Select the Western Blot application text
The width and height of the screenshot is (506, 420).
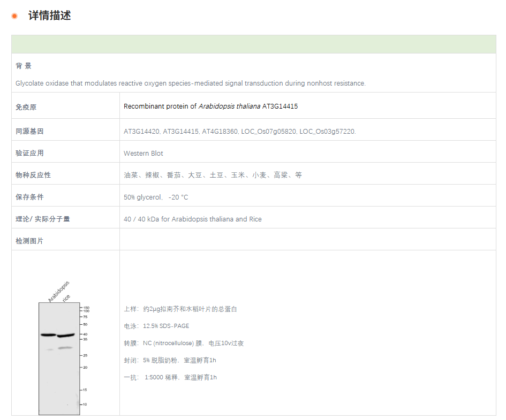144,153
